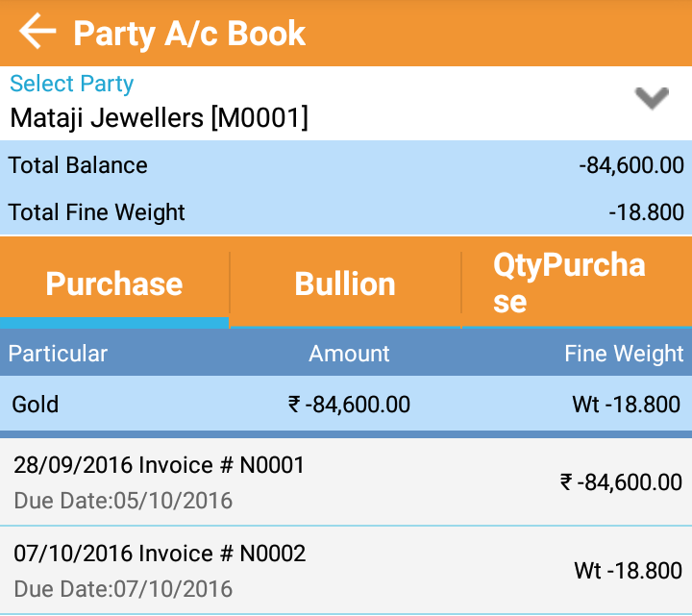Viewport: 692px width, 616px height.
Task: Tap the Total Balance row
Action: (78, 165)
